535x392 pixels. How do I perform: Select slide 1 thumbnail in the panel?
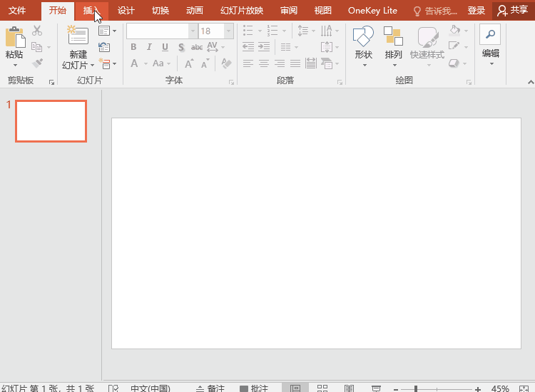(51, 121)
